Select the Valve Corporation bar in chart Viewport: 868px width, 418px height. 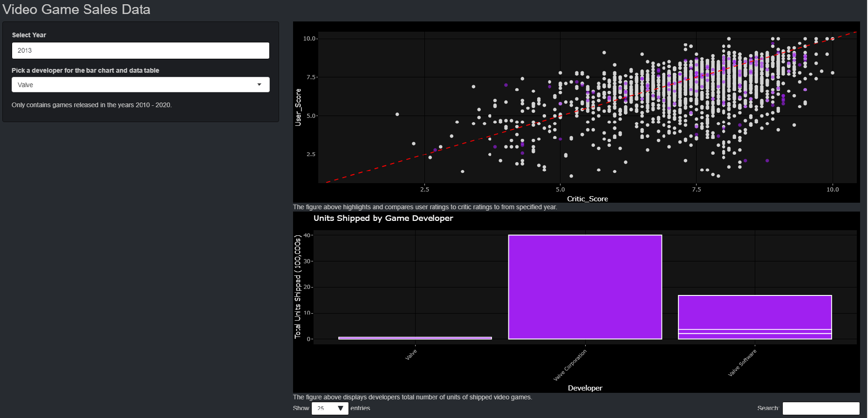point(585,287)
